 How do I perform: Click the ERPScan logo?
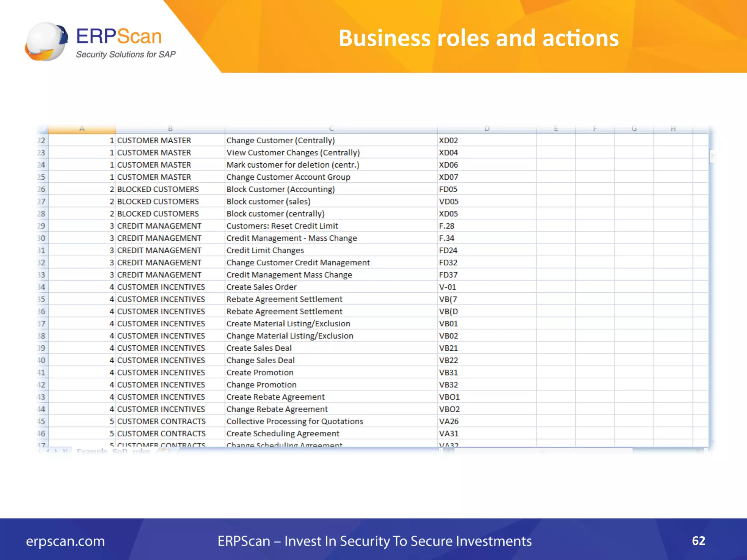100,42
